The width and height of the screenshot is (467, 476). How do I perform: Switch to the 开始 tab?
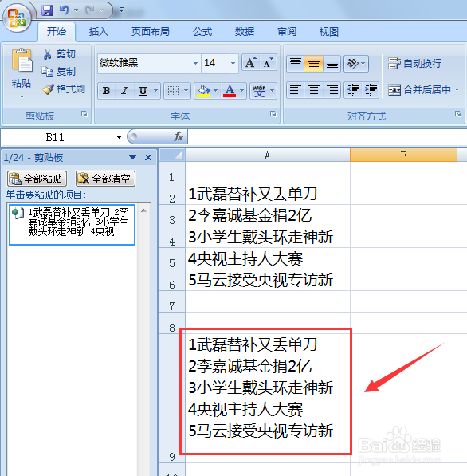click(57, 32)
